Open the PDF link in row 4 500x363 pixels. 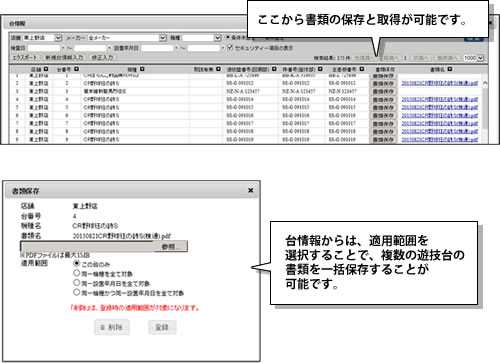tap(440, 99)
